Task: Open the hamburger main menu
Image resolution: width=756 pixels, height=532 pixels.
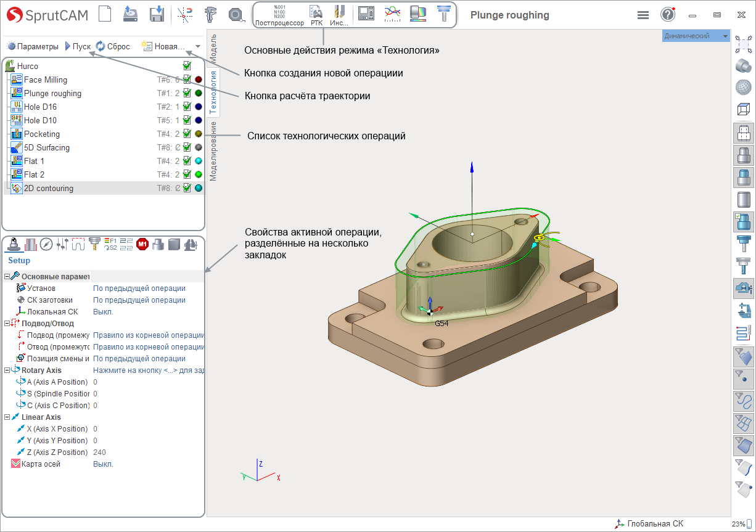Action: [x=643, y=15]
